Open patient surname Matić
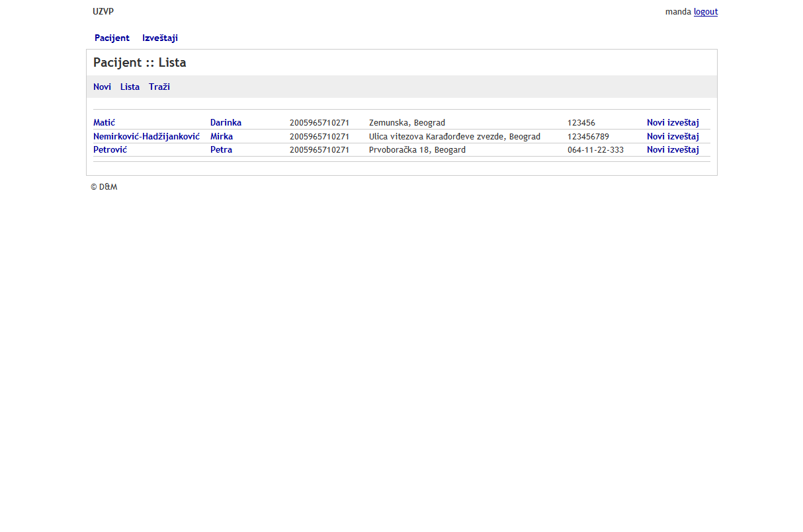The image size is (803, 532). [104, 123]
